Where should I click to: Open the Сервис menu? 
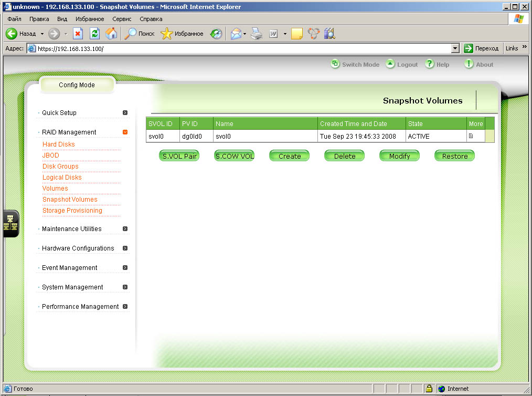click(122, 19)
